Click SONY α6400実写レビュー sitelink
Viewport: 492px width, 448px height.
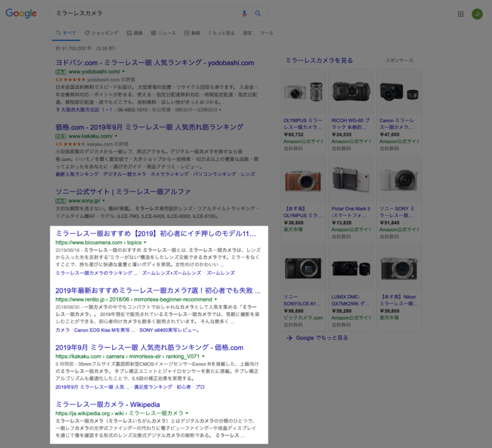(x=169, y=330)
